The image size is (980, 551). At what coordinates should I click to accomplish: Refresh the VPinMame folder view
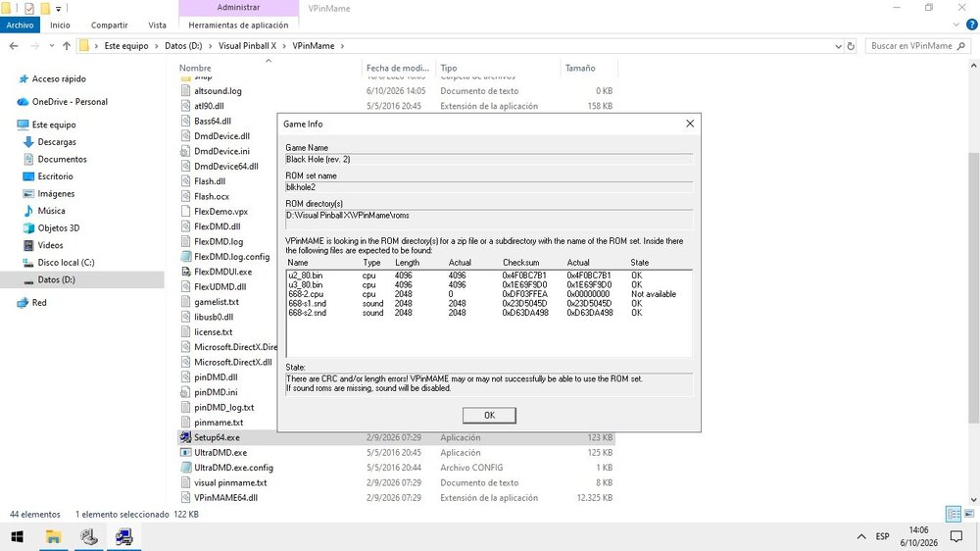[x=851, y=46]
